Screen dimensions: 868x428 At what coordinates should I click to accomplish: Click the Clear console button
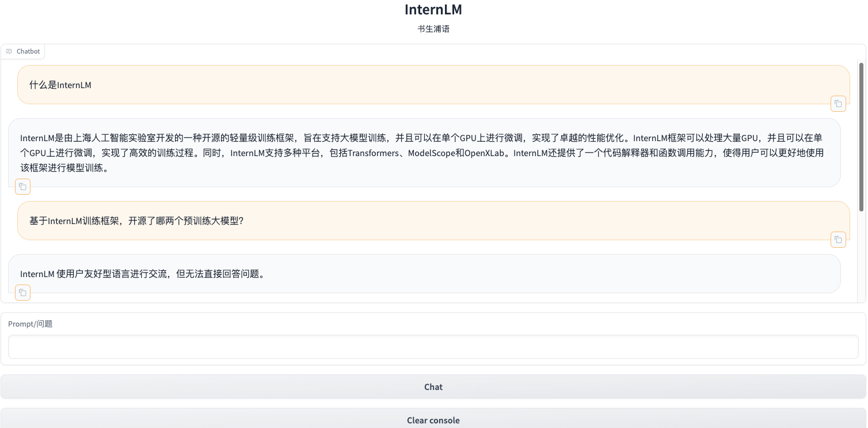point(433,420)
